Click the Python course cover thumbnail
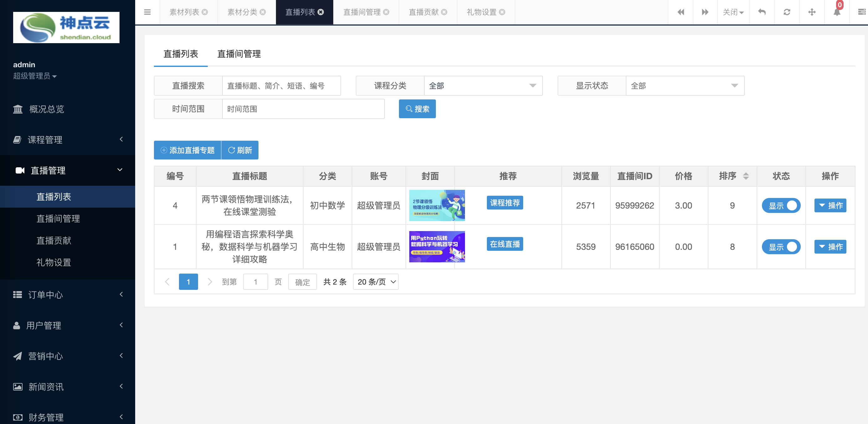 pyautogui.click(x=437, y=247)
